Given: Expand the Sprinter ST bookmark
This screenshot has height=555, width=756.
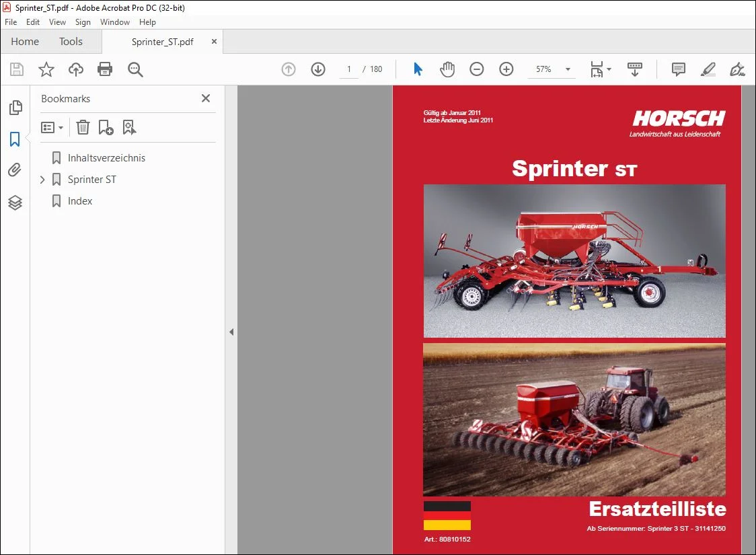Looking at the screenshot, I should coord(42,180).
